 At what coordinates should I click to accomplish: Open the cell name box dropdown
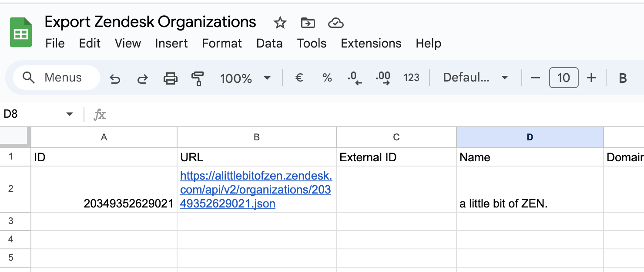tap(70, 114)
